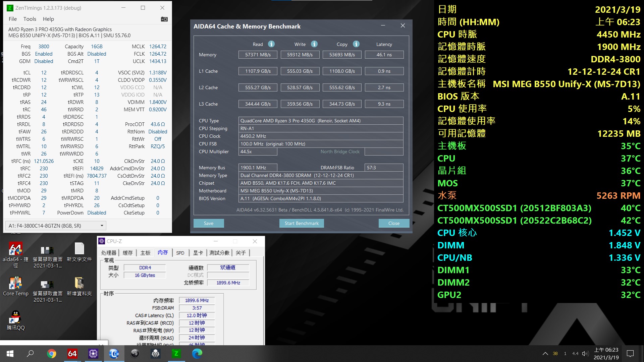Open the 腾讯QQ desktop icon
The width and height of the screenshot is (644, 362).
tap(15, 321)
